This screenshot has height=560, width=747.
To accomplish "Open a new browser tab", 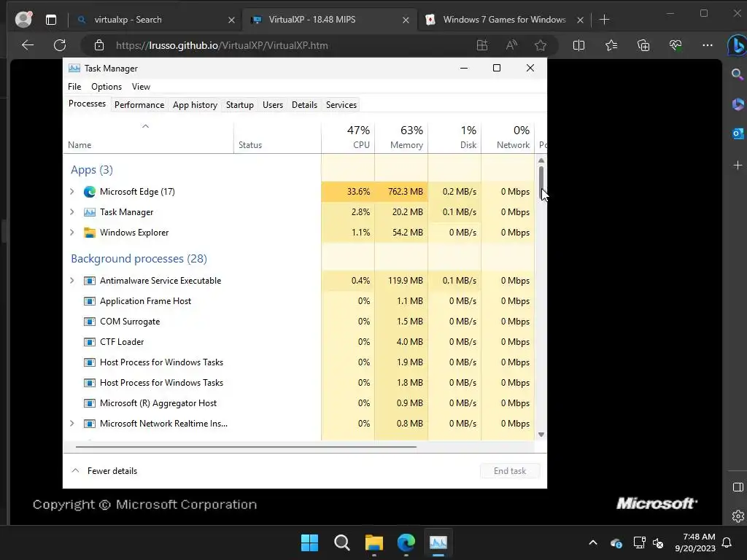I will pyautogui.click(x=604, y=20).
